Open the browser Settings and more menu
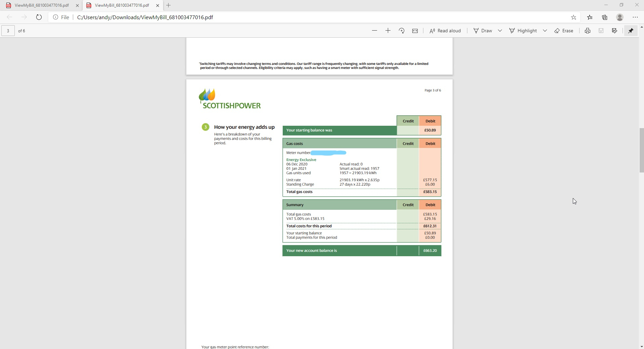The image size is (644, 349). point(635,17)
